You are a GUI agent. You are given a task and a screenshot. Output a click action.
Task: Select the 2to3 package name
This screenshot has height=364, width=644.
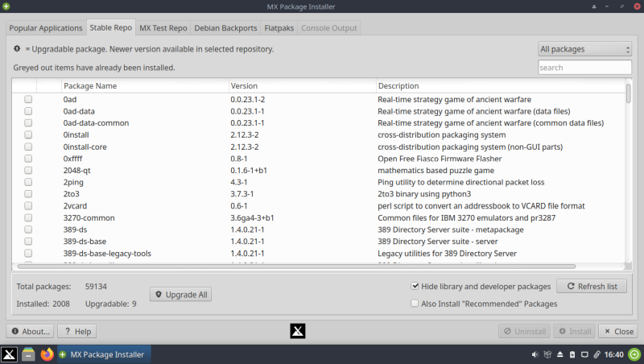72,194
